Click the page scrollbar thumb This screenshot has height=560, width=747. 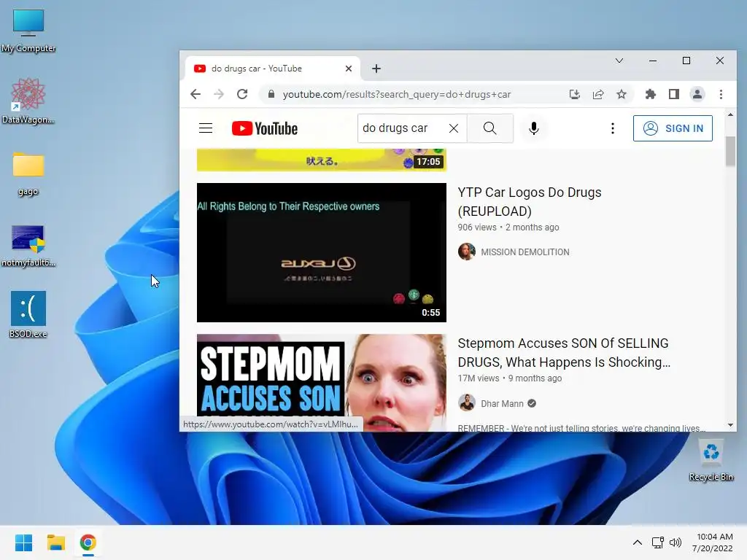point(730,152)
